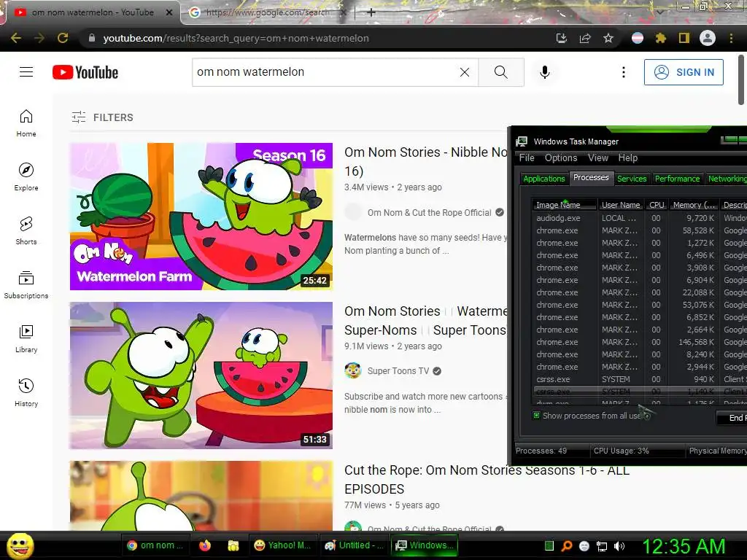Switch to the Networking tab
The image size is (747, 560).
pos(727,179)
